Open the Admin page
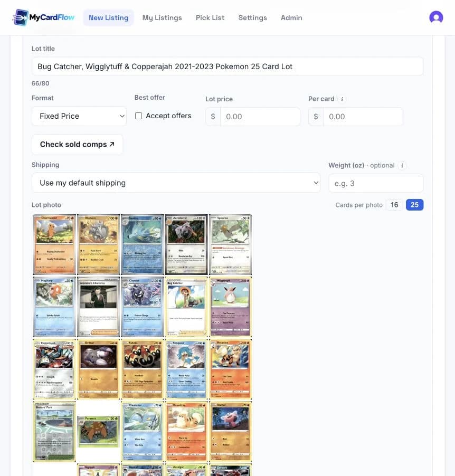Viewport: 455px width, 476px height. coord(291,17)
